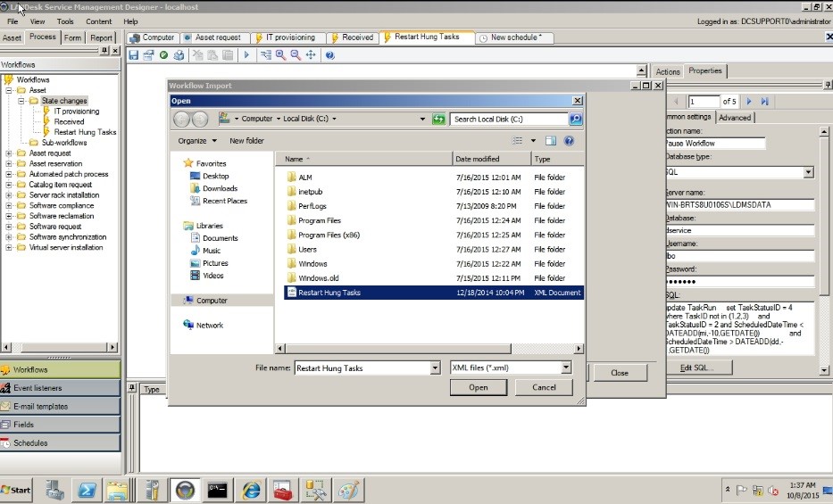Expand the Organize dropdown menu
The width and height of the screenshot is (833, 504).
click(196, 141)
